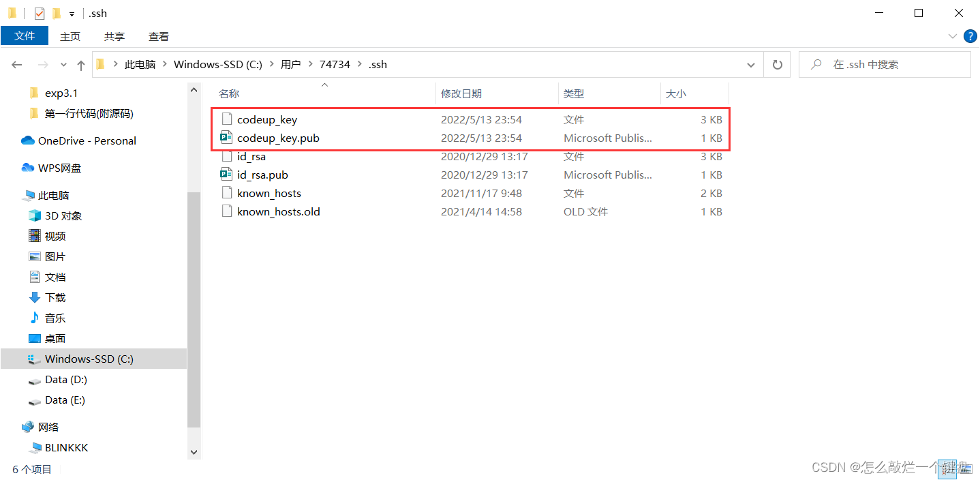Open the 文档 folder icon
This screenshot has height=480, width=980.
click(35, 277)
